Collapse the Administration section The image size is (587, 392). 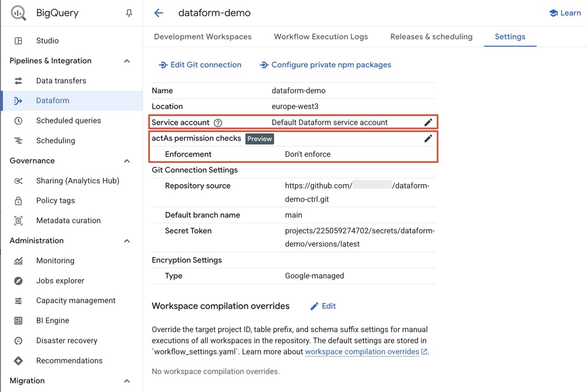point(127,241)
